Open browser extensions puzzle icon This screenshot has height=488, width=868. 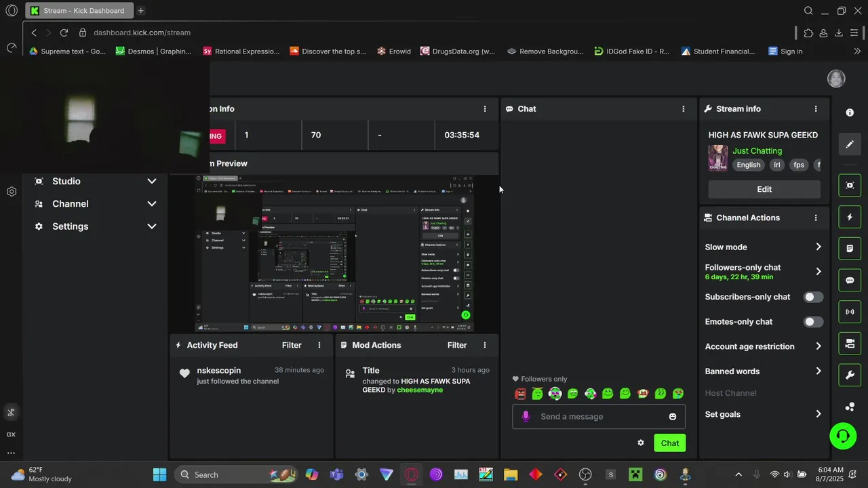808,33
